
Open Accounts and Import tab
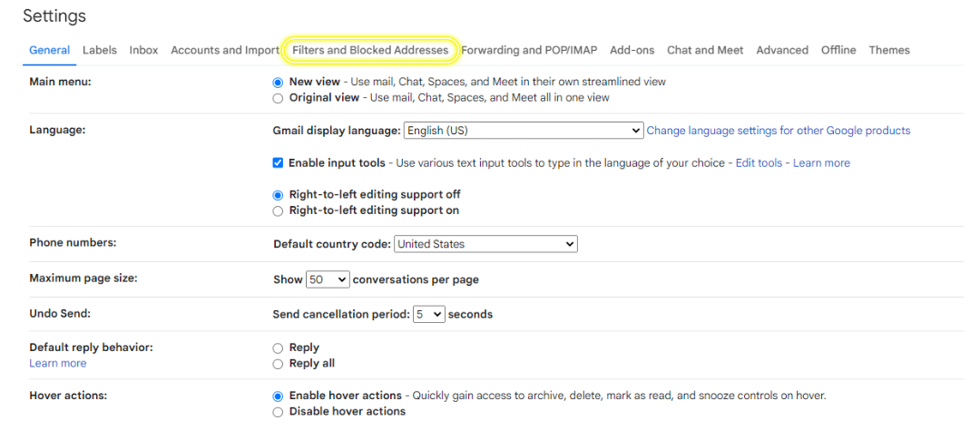[224, 50]
